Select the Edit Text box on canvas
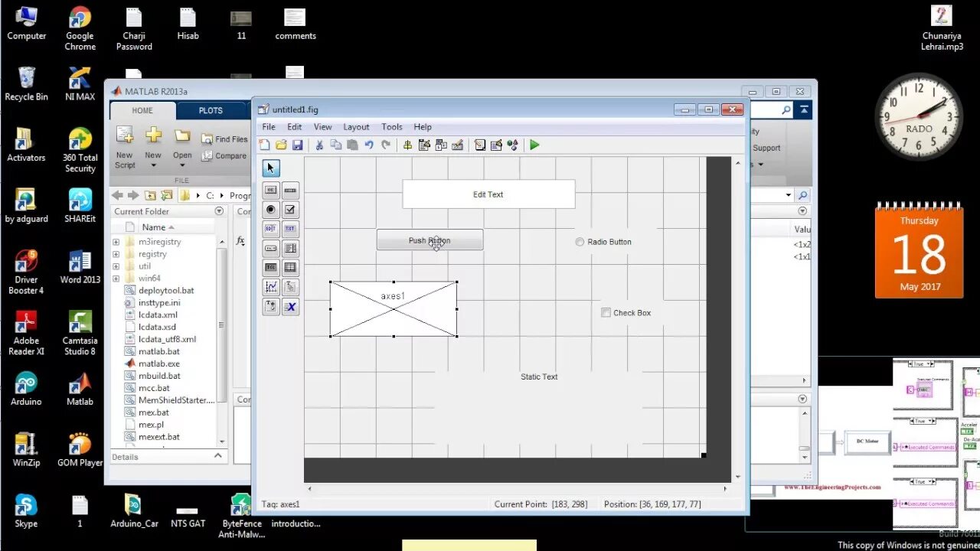The width and height of the screenshot is (980, 551). click(488, 194)
